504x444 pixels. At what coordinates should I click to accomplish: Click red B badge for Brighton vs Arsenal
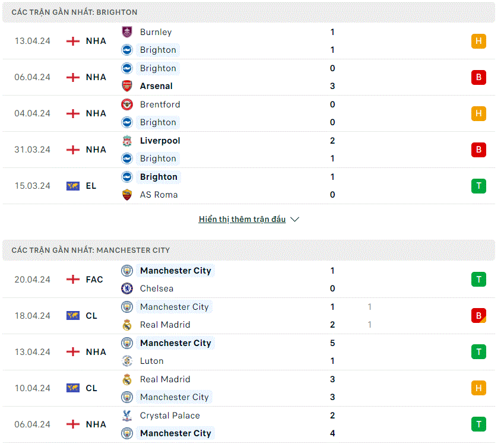tap(478, 77)
